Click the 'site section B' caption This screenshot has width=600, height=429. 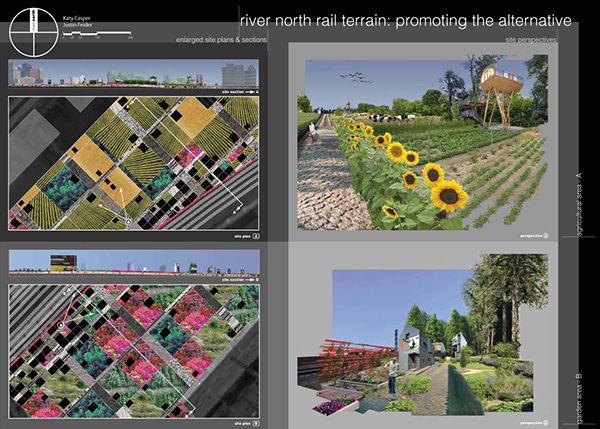(x=240, y=280)
